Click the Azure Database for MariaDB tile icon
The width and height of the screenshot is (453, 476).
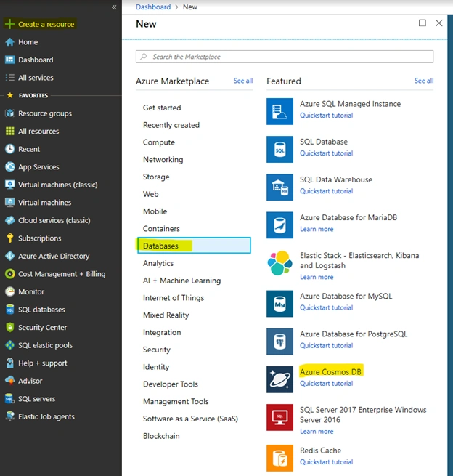tap(279, 225)
